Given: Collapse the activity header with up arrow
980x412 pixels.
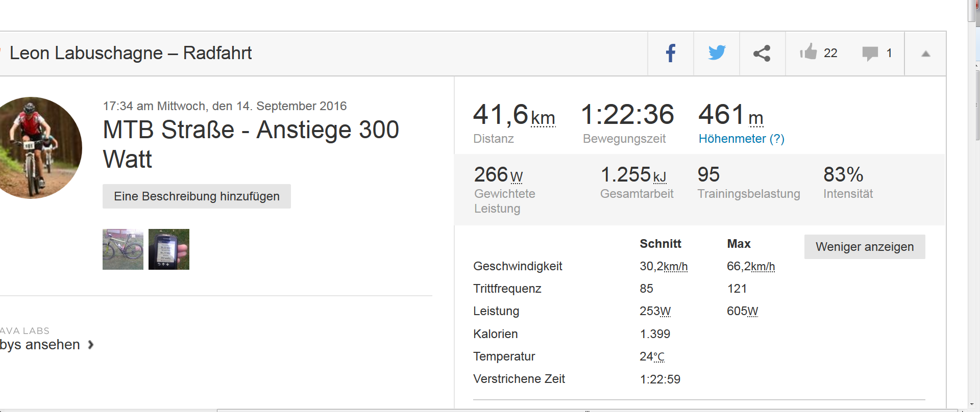Looking at the screenshot, I should point(925,54).
